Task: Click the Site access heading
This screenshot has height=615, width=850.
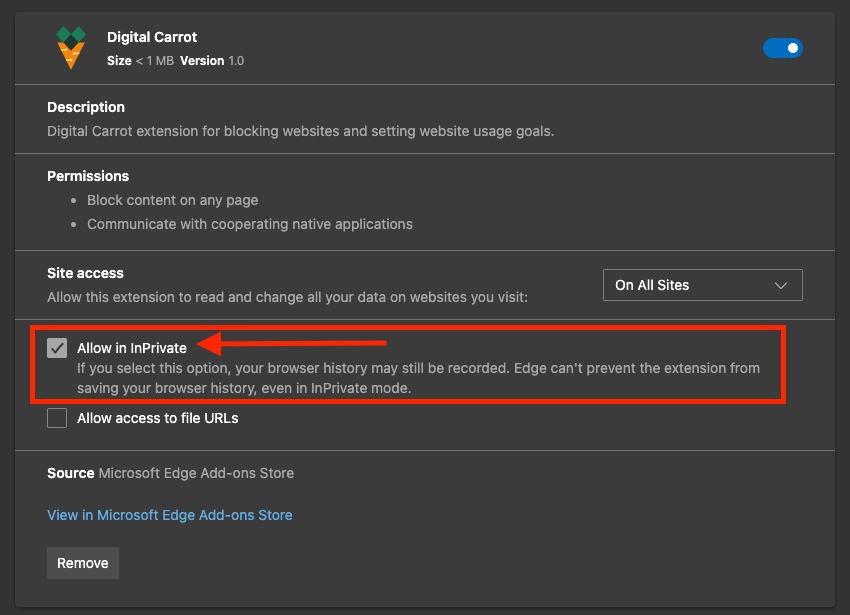Action: coord(85,273)
